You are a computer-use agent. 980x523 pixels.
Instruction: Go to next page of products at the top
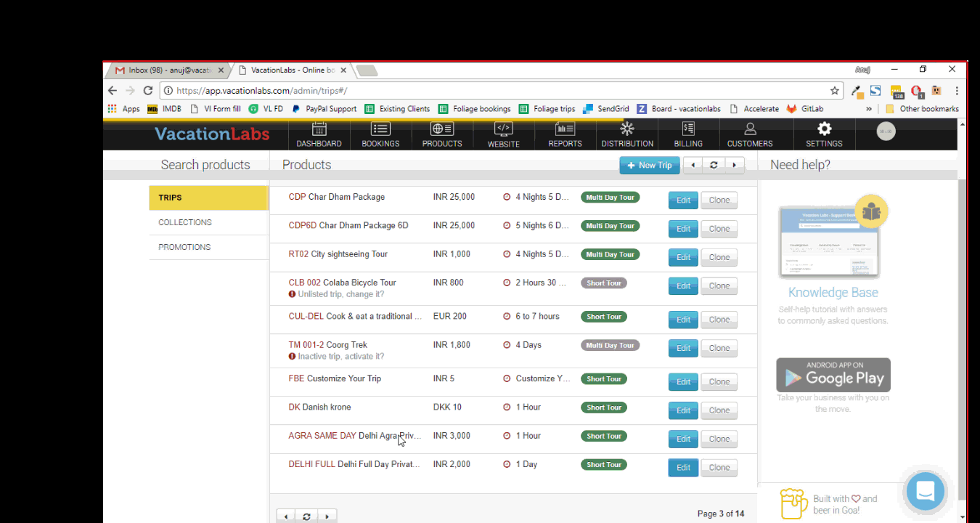(735, 166)
